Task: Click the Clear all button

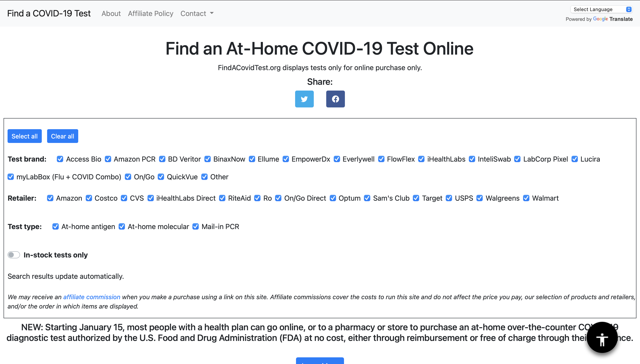Action: (62, 136)
